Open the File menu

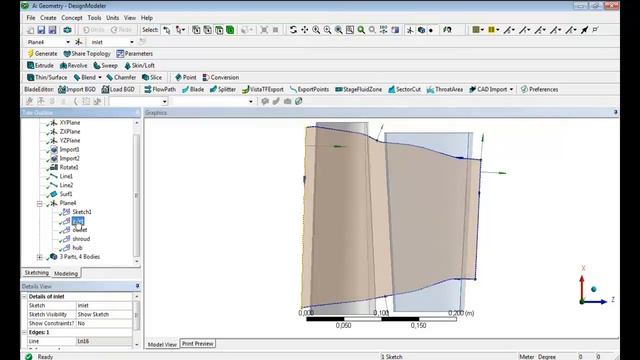[31, 18]
